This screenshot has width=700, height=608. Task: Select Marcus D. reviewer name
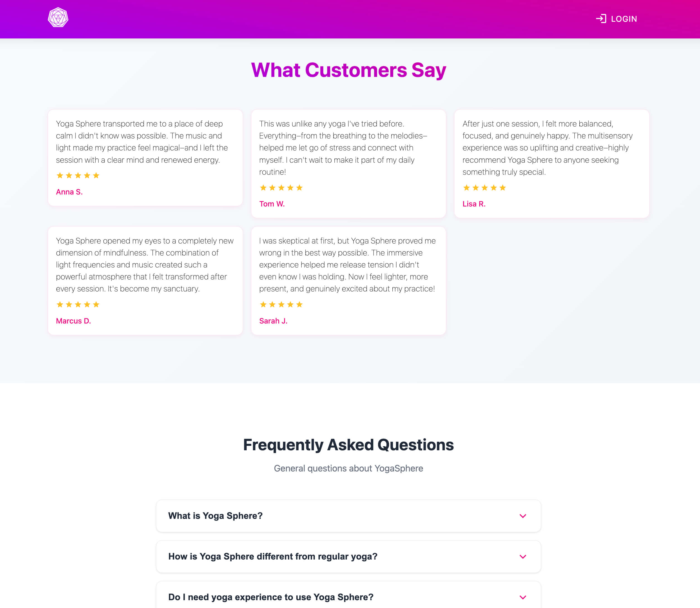[x=73, y=321]
